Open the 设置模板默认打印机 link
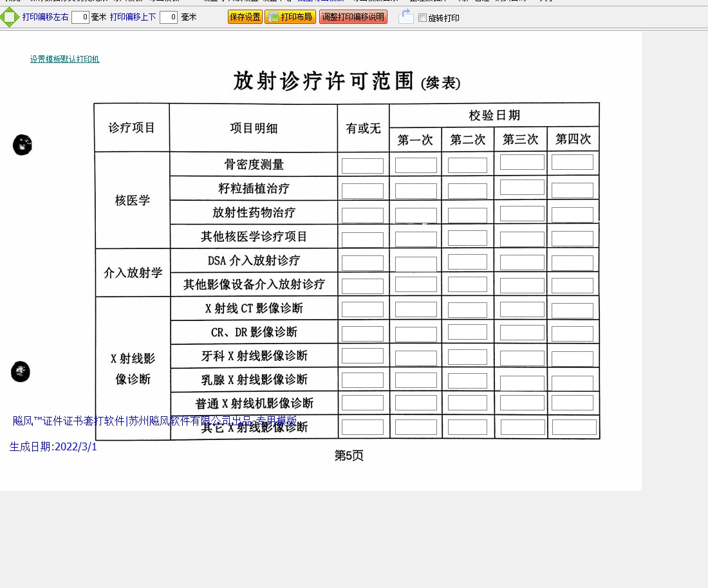The image size is (708, 588). pos(65,59)
